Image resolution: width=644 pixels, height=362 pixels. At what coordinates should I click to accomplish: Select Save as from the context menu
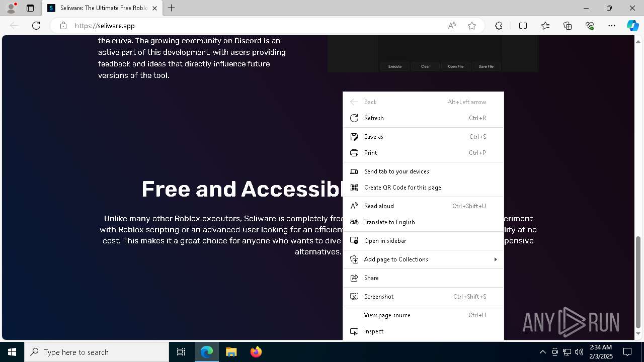pos(423,137)
